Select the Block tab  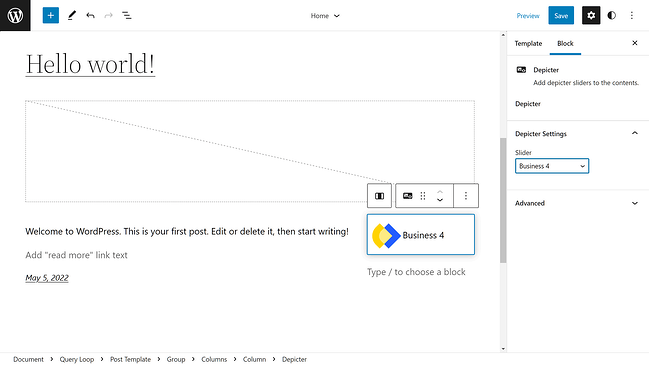[x=565, y=43]
